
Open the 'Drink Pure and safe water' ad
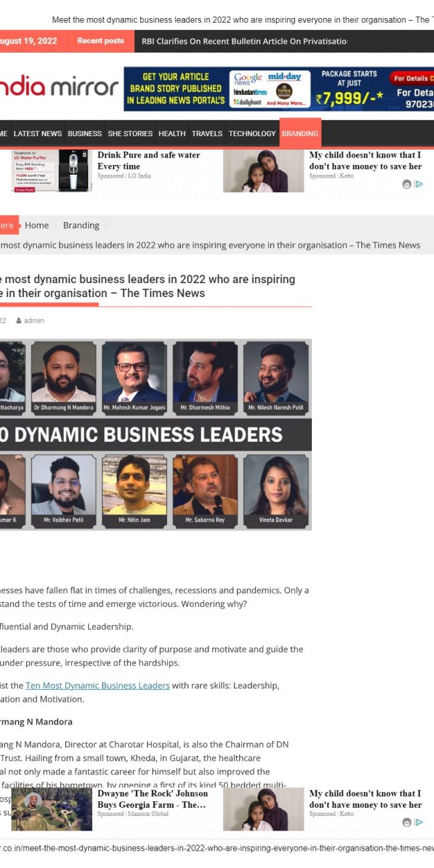(149, 160)
